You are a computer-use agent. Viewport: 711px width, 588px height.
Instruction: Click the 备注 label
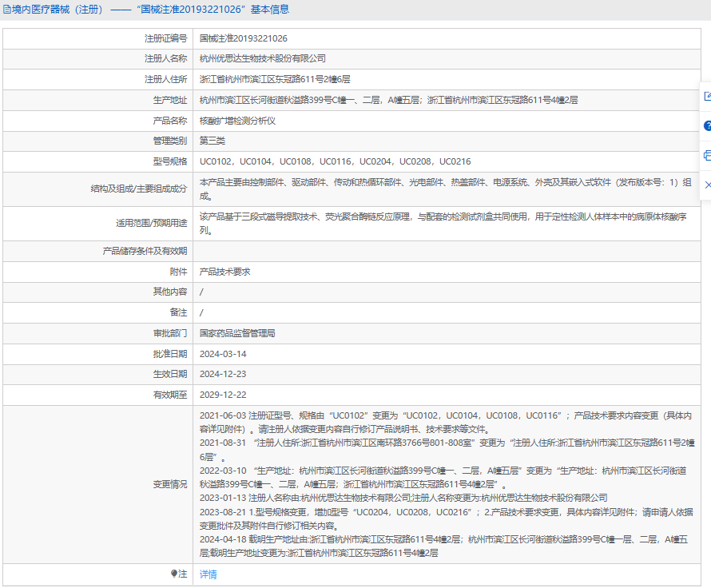[x=178, y=312]
